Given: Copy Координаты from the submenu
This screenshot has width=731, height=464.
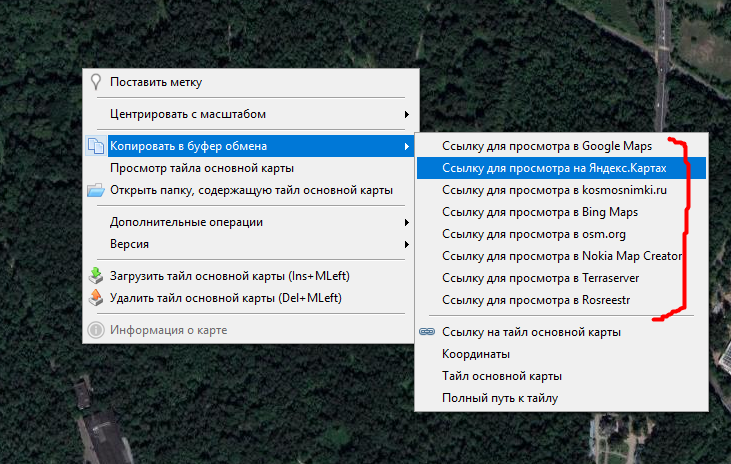Looking at the screenshot, I should pos(476,354).
